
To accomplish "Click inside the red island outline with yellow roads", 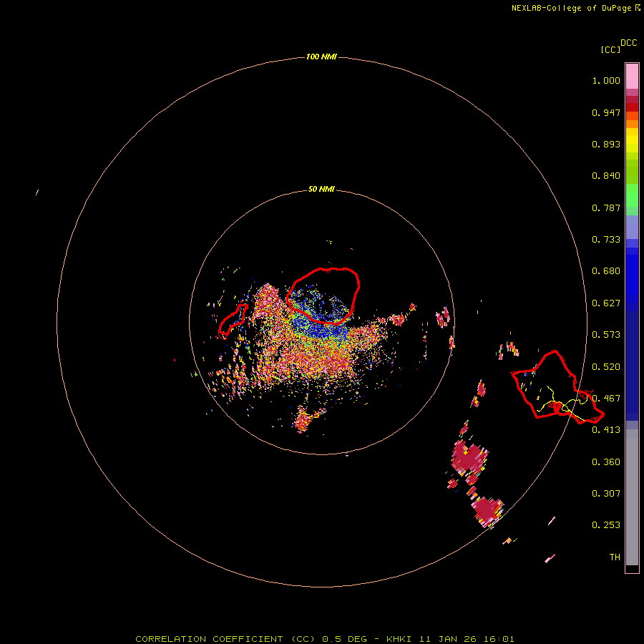I will [x=557, y=387].
